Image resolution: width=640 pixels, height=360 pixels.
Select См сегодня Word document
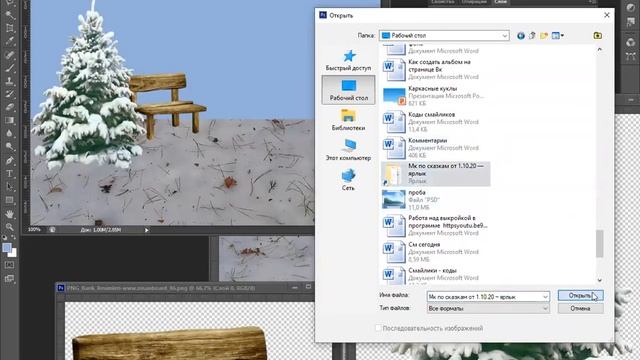[436, 251]
